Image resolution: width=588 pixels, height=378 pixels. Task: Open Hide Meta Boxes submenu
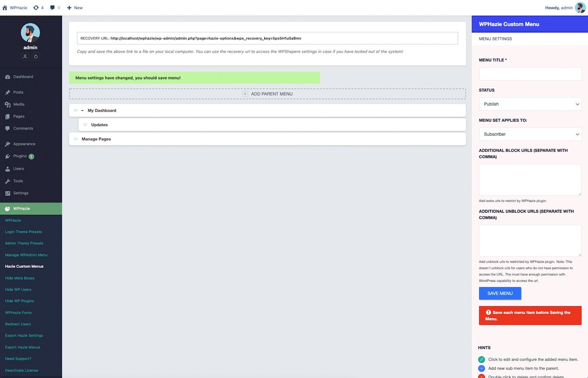coord(20,278)
